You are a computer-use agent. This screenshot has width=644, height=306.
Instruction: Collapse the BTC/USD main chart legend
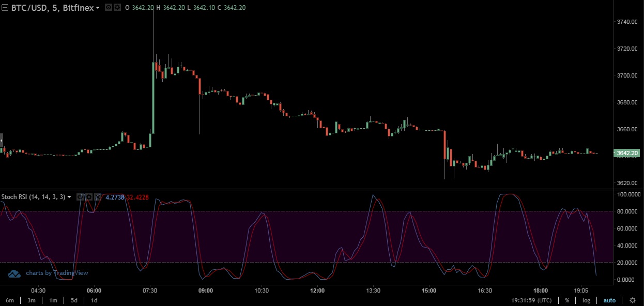coord(5,8)
